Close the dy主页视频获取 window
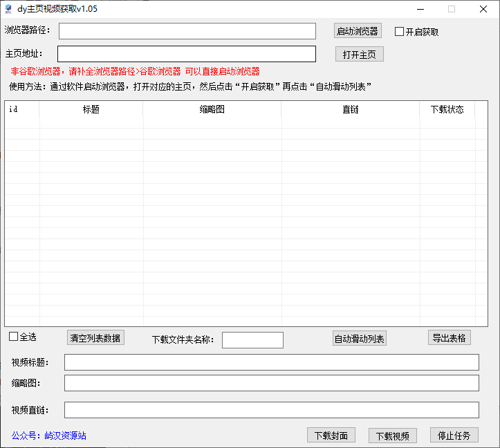Image resolution: width=500 pixels, height=448 pixels. click(483, 9)
